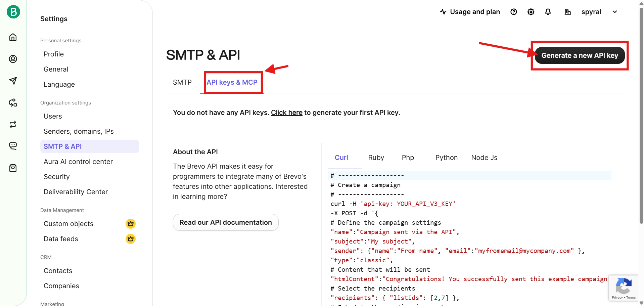Click the crown icon beside Data feeds

[131, 239]
